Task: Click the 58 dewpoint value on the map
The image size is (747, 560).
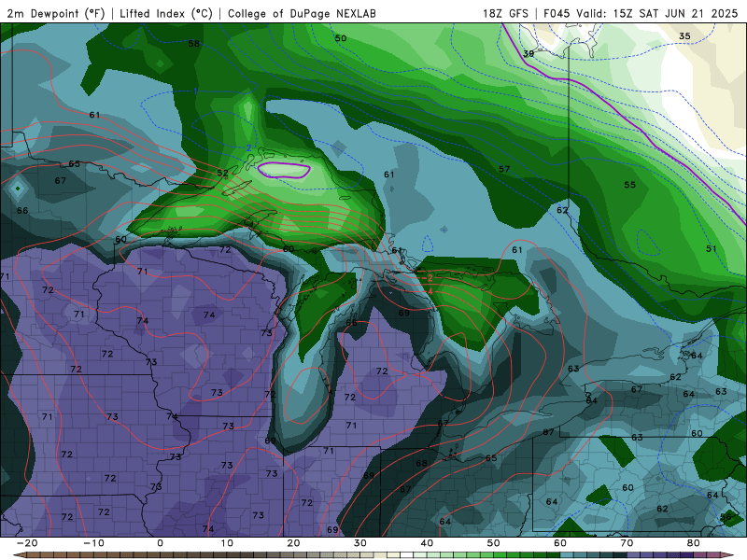Action: (193, 44)
